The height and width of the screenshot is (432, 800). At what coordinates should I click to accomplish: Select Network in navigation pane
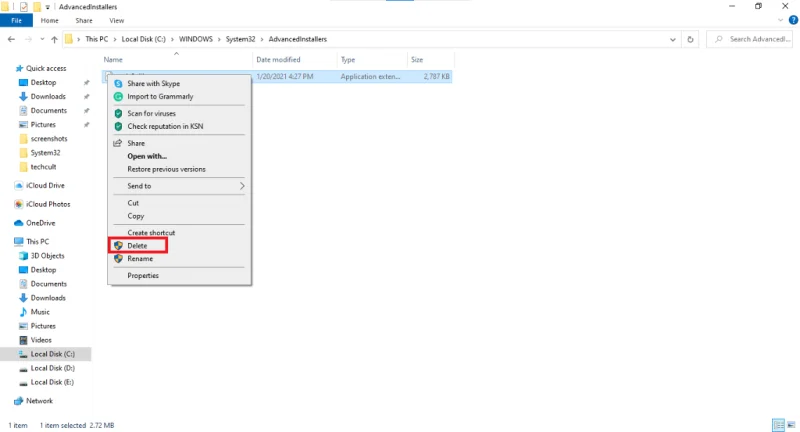click(39, 401)
